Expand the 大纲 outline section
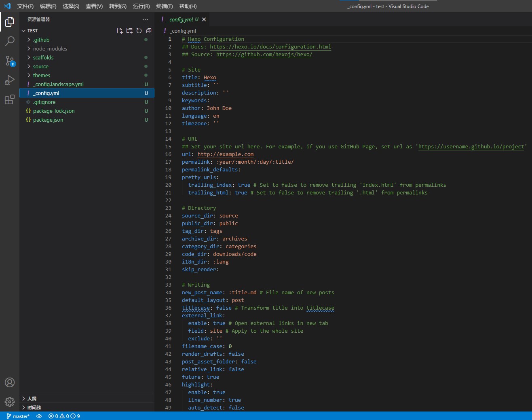This screenshot has width=532, height=420. click(x=32, y=399)
